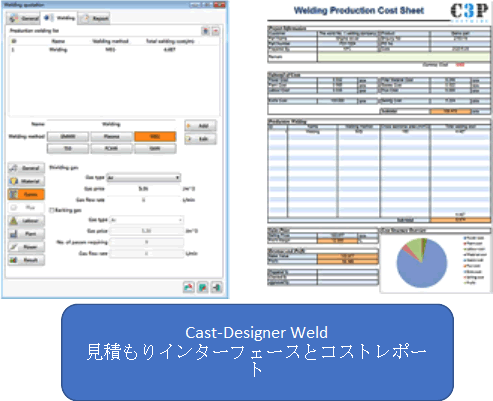Switch to the General tab at top
The image size is (493, 401).
tap(24, 18)
